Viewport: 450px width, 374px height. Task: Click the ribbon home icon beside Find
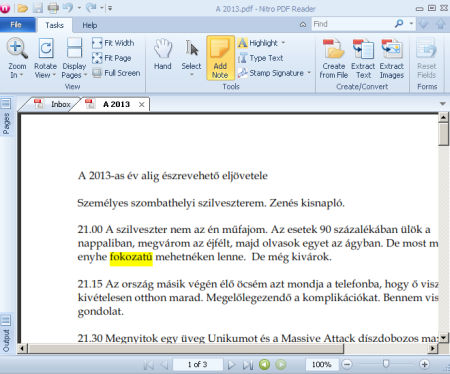[303, 24]
